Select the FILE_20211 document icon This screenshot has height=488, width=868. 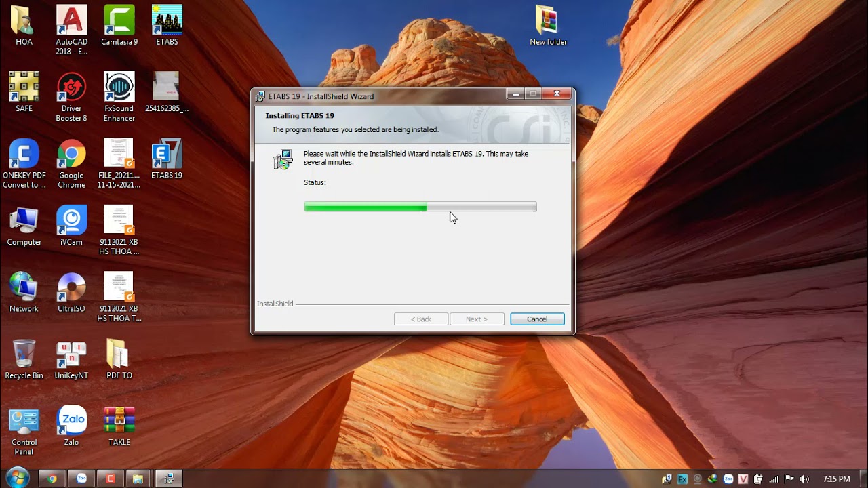click(119, 163)
